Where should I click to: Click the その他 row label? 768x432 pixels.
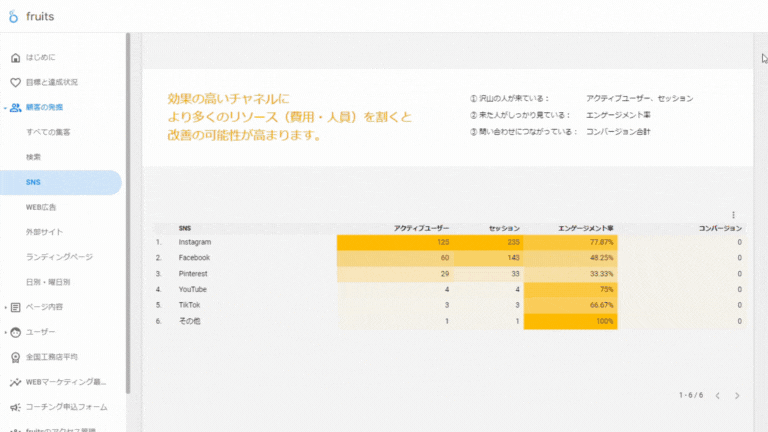coord(189,321)
